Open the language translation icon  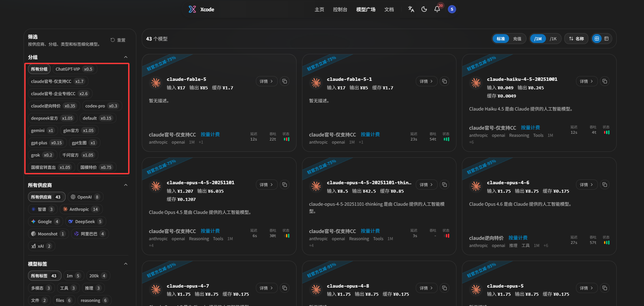pyautogui.click(x=411, y=9)
